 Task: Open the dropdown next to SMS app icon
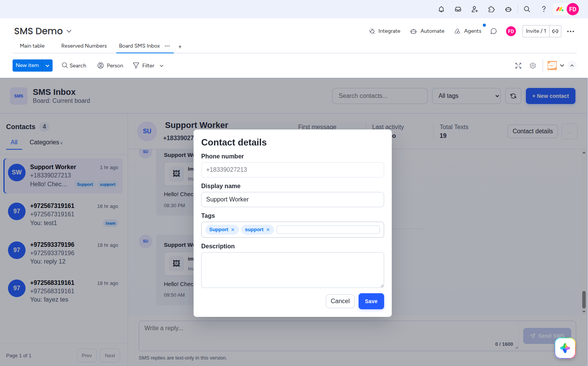(x=562, y=66)
